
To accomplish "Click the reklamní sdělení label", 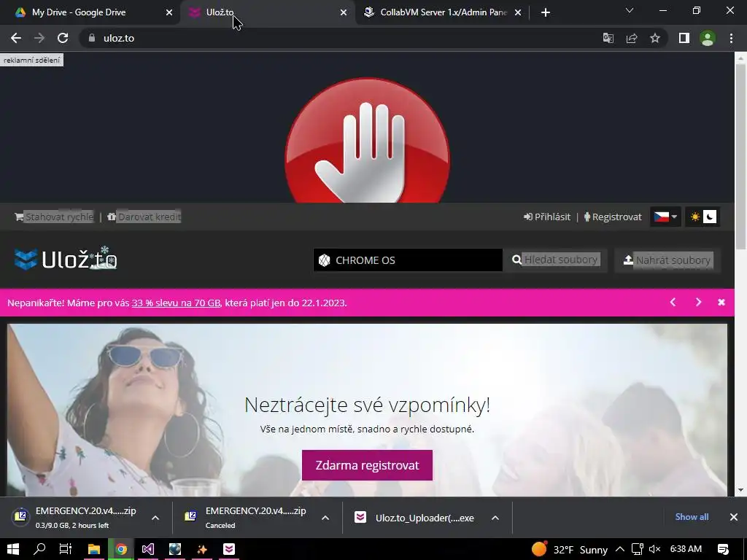I will pos(32,60).
